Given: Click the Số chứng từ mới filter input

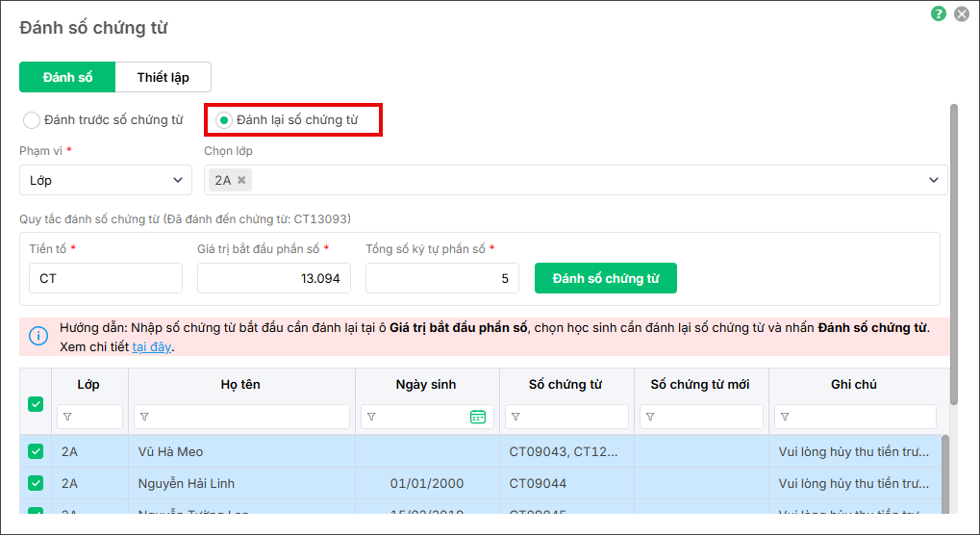Looking at the screenshot, I should [x=701, y=417].
